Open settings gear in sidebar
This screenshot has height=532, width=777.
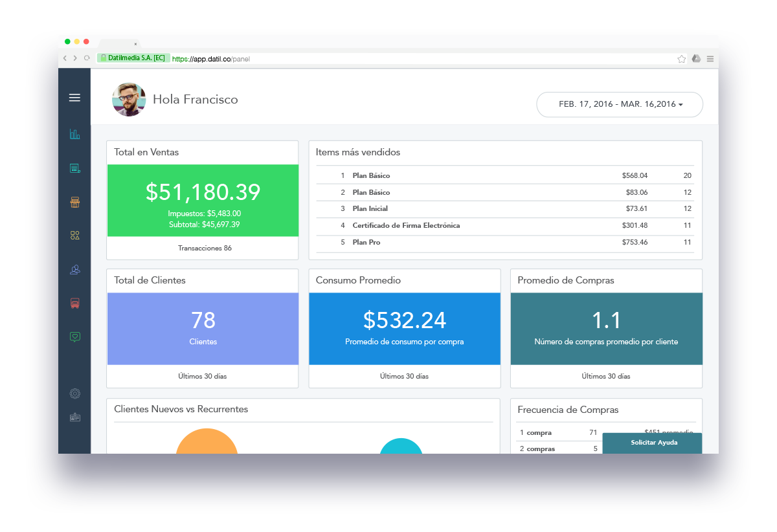tap(74, 393)
